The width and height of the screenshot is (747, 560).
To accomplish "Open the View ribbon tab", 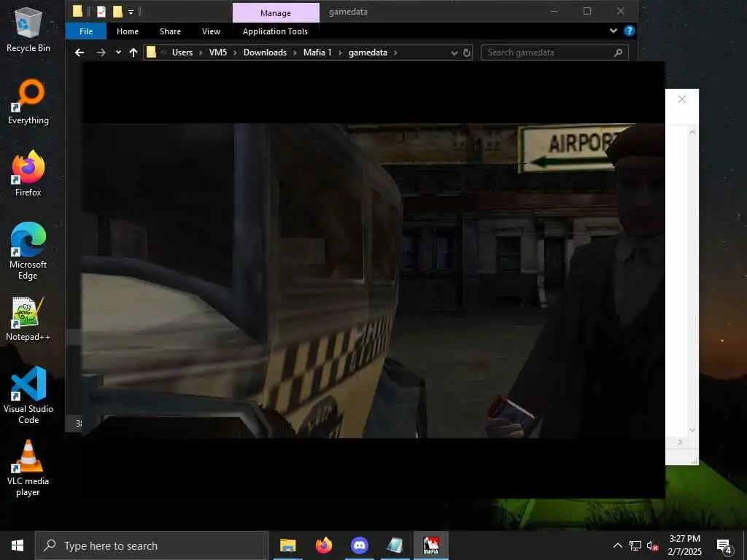I will [x=211, y=31].
